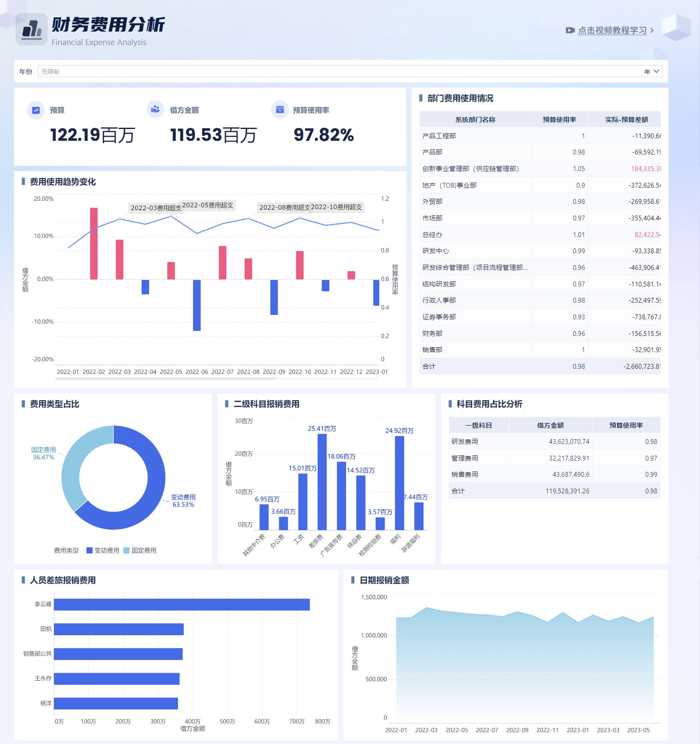Toggle 变动费用 in the donut chart legend

click(106, 550)
